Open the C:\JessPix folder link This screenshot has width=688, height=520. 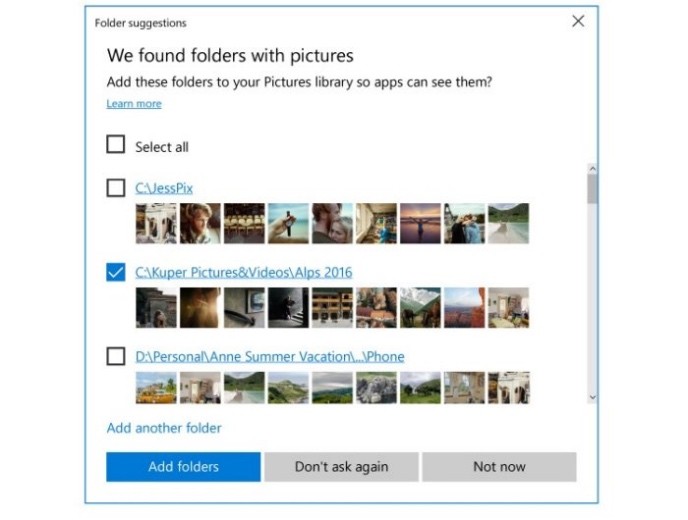pyautogui.click(x=162, y=187)
